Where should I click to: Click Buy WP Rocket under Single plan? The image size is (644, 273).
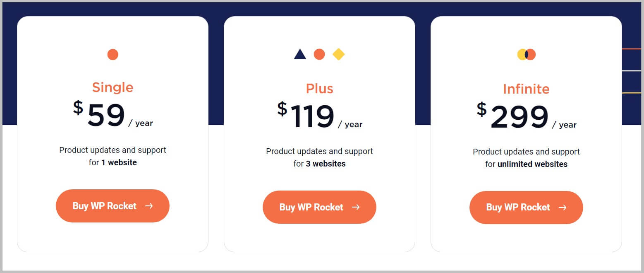[x=113, y=205]
